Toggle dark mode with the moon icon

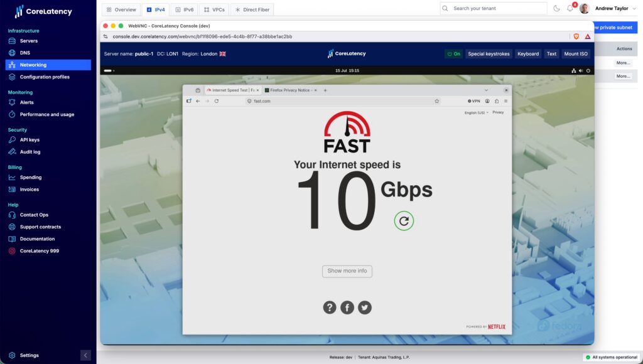coord(556,8)
